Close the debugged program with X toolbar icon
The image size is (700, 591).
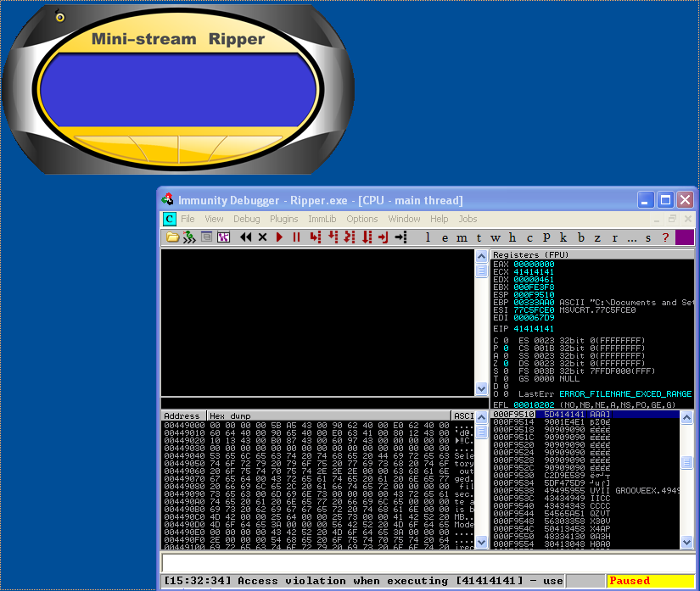pyautogui.click(x=262, y=237)
